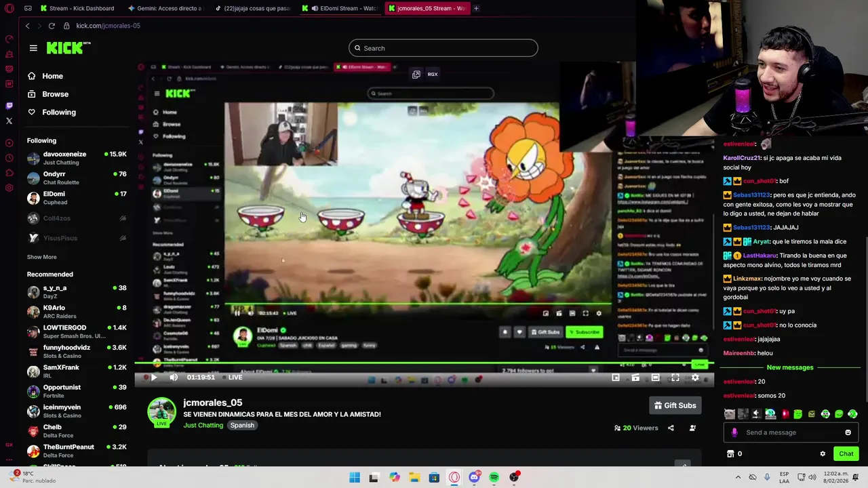Open the X icon in Opera sidebar

(9, 121)
